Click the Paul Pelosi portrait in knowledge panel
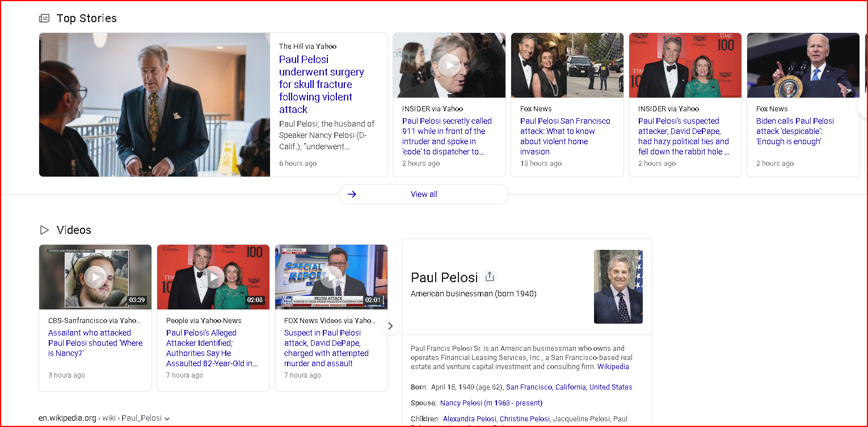This screenshot has width=868, height=427. click(x=618, y=287)
